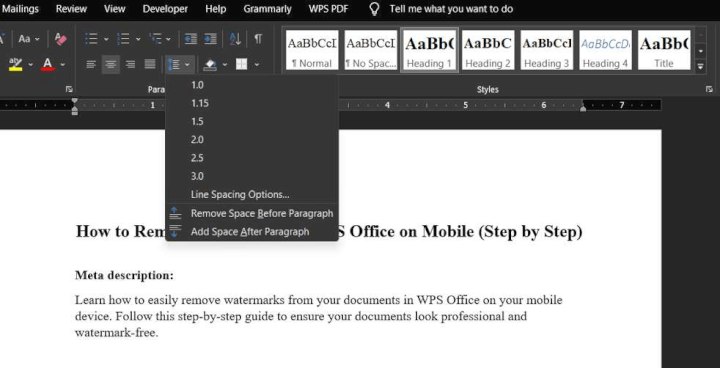
Task: Click the Clear All Formatting eraser icon
Action: point(60,39)
